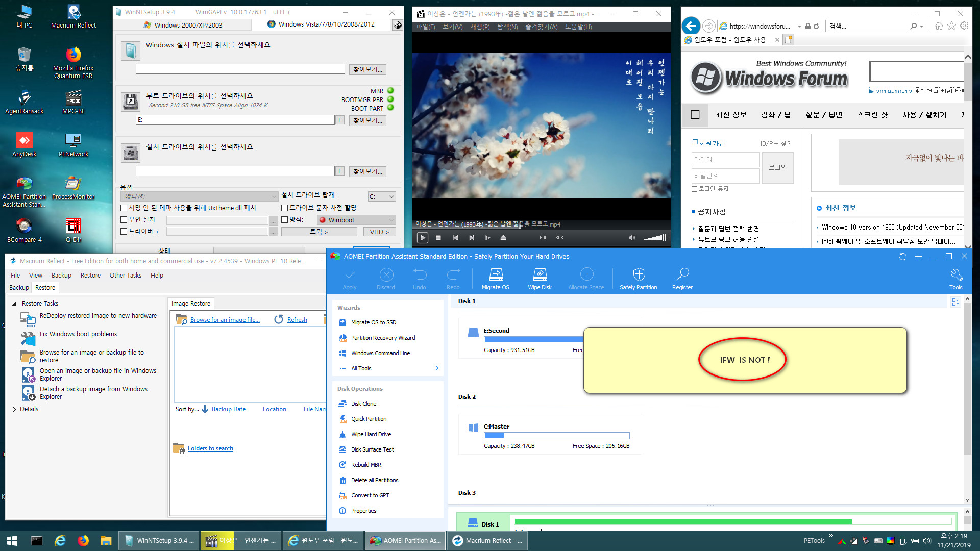Toggle 방식 checkbox in WinNTSetup
This screenshot has height=551, width=980.
point(285,220)
